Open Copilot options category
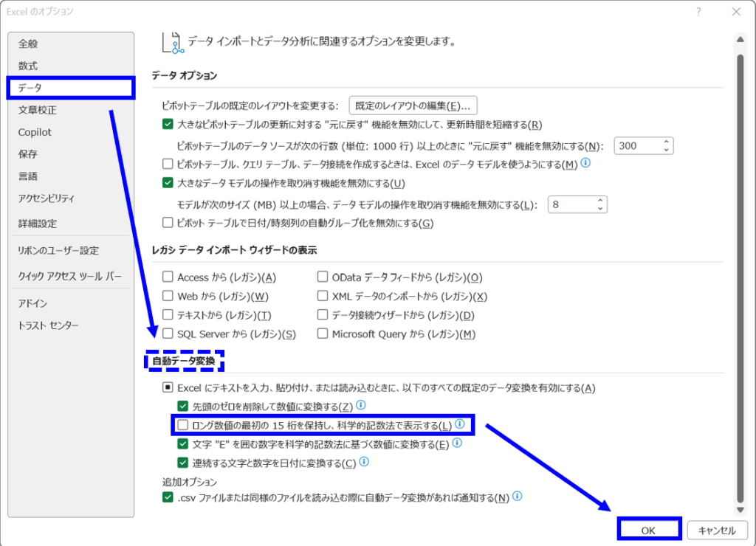The height and width of the screenshot is (546, 756). click(x=71, y=132)
